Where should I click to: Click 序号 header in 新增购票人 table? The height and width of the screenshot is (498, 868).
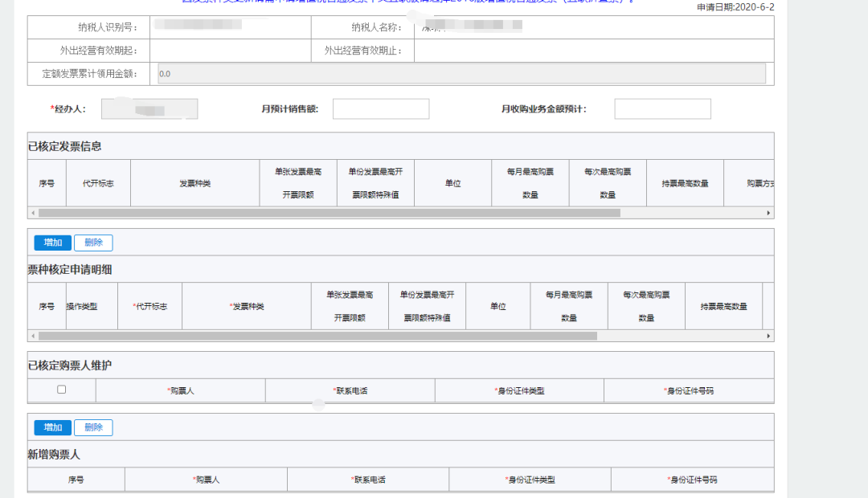coord(76,480)
